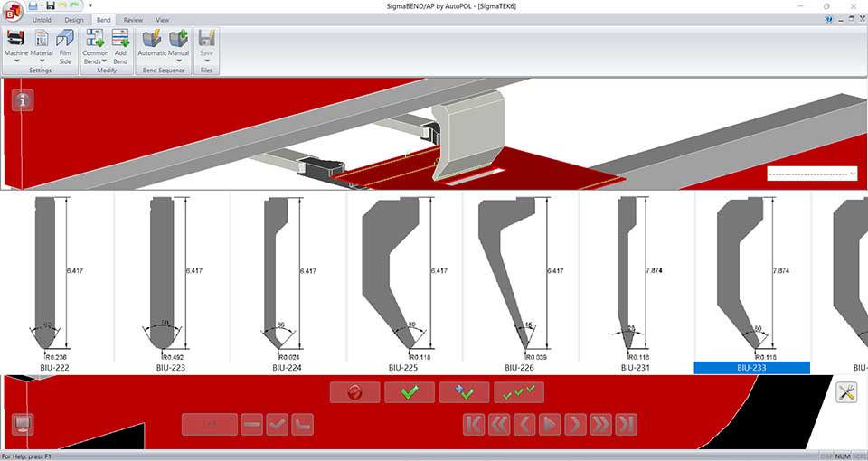
Task: Click the red cancel circle button
Action: 354,392
